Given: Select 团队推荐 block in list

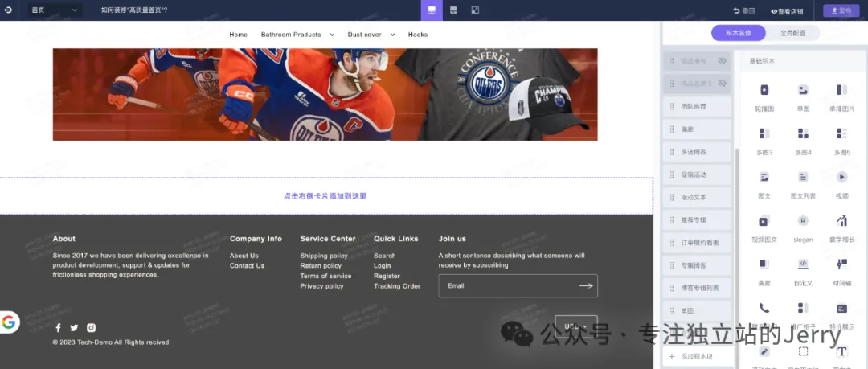Looking at the screenshot, I should [x=697, y=106].
